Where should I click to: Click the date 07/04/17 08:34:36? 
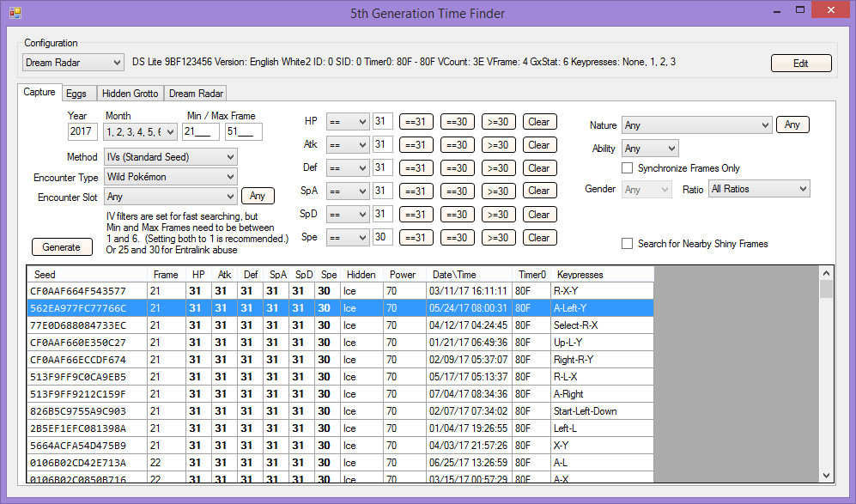pyautogui.click(x=469, y=394)
